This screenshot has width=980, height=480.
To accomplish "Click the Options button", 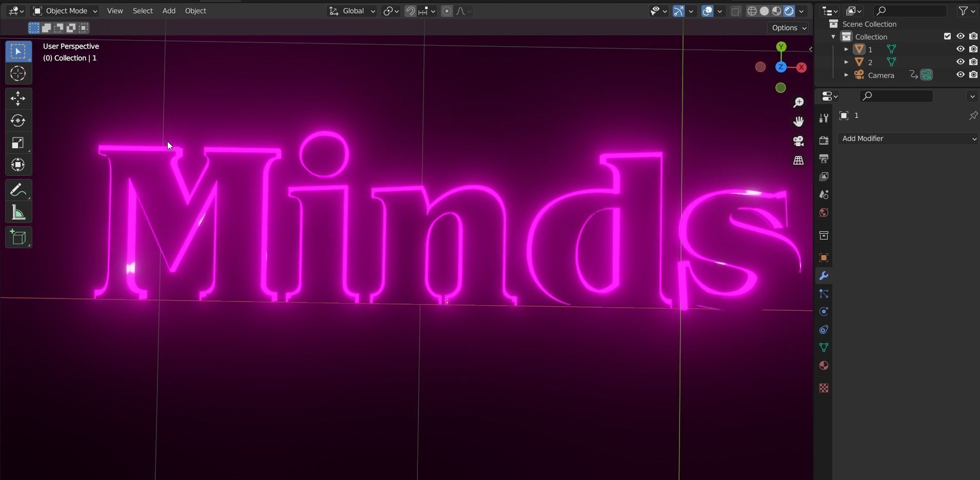I will pyautogui.click(x=789, y=28).
